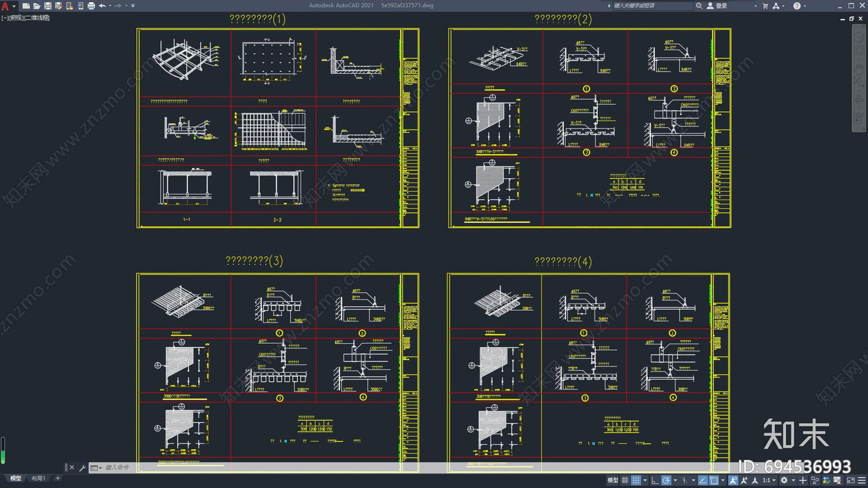Click the search magnifier icon
This screenshot has height=488, width=868.
[699, 6]
